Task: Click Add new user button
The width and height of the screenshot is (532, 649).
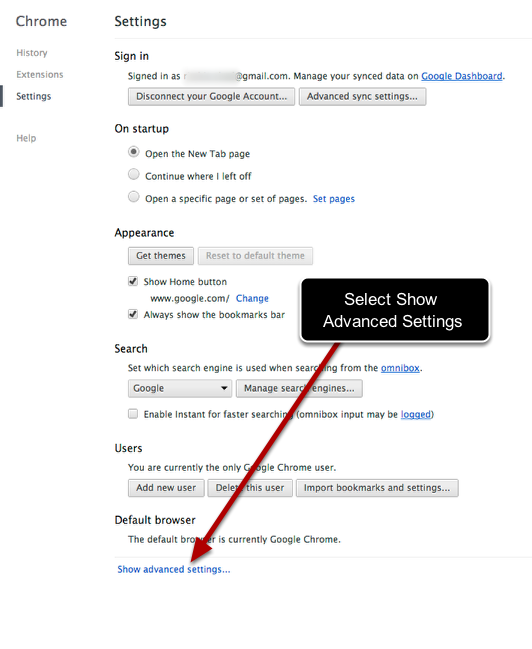Action: point(166,488)
